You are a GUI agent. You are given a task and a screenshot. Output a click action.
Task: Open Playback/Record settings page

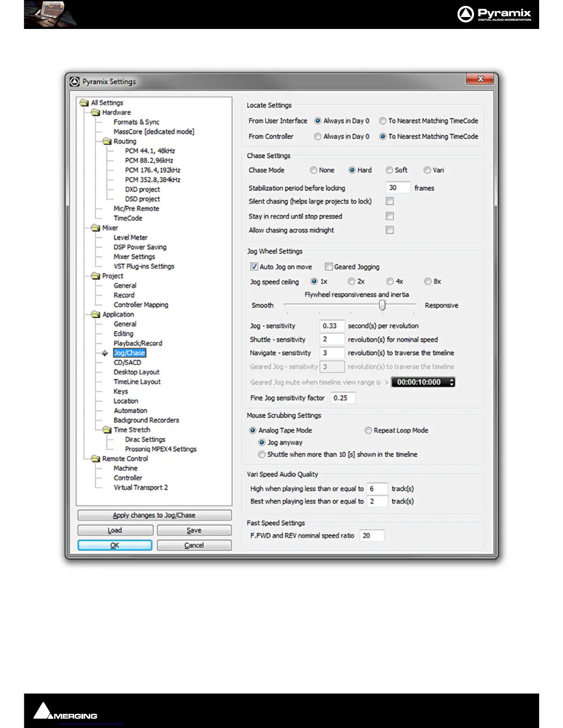138,343
